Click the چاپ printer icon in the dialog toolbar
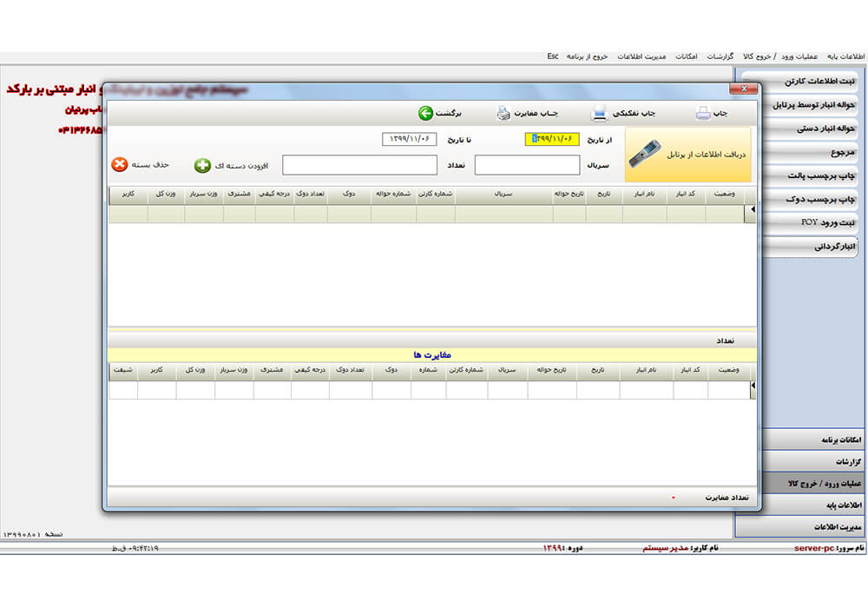 coord(702,113)
